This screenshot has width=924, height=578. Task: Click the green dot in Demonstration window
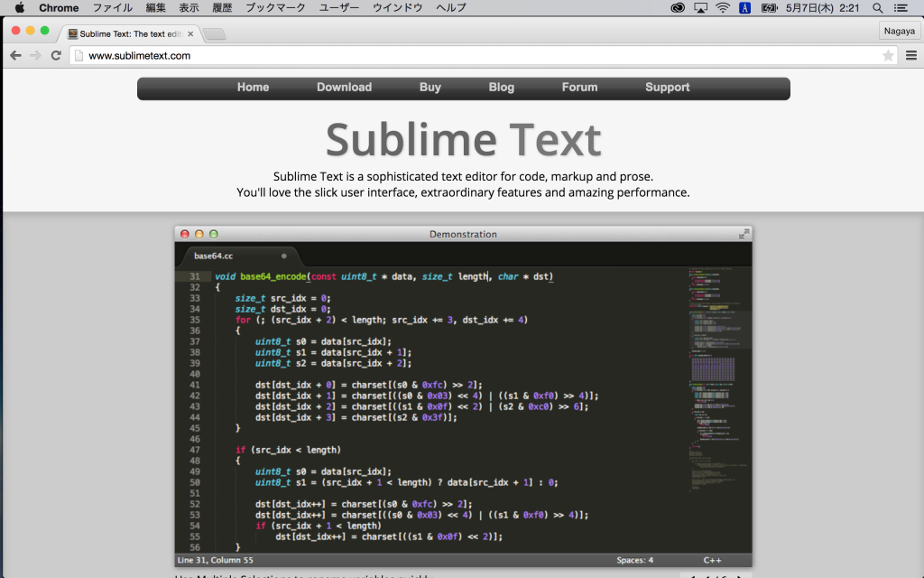point(214,234)
